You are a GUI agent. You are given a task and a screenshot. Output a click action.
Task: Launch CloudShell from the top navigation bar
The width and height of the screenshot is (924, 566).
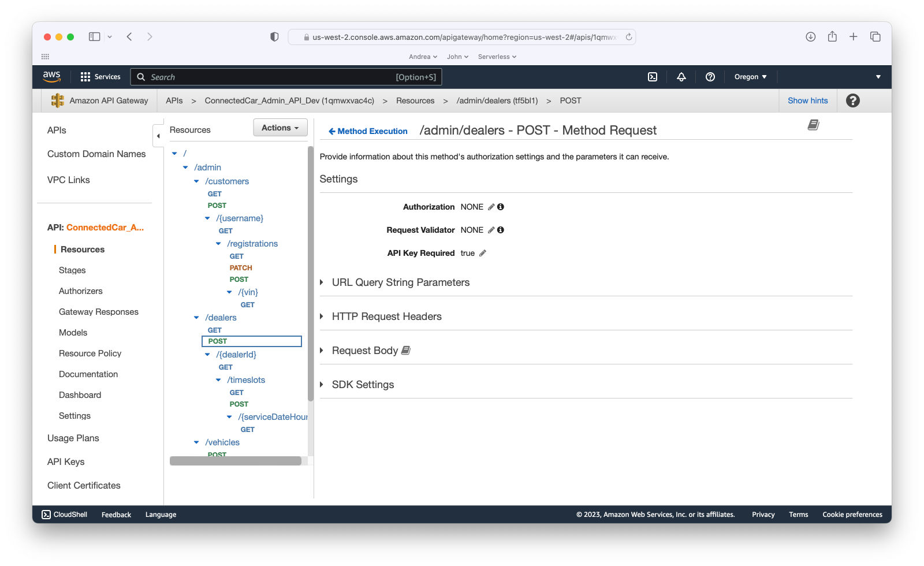pos(653,77)
